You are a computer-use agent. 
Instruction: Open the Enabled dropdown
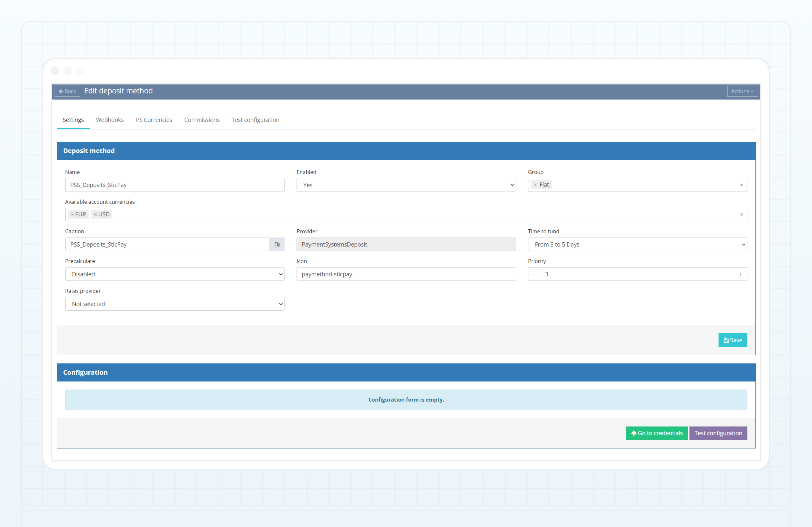[406, 185]
